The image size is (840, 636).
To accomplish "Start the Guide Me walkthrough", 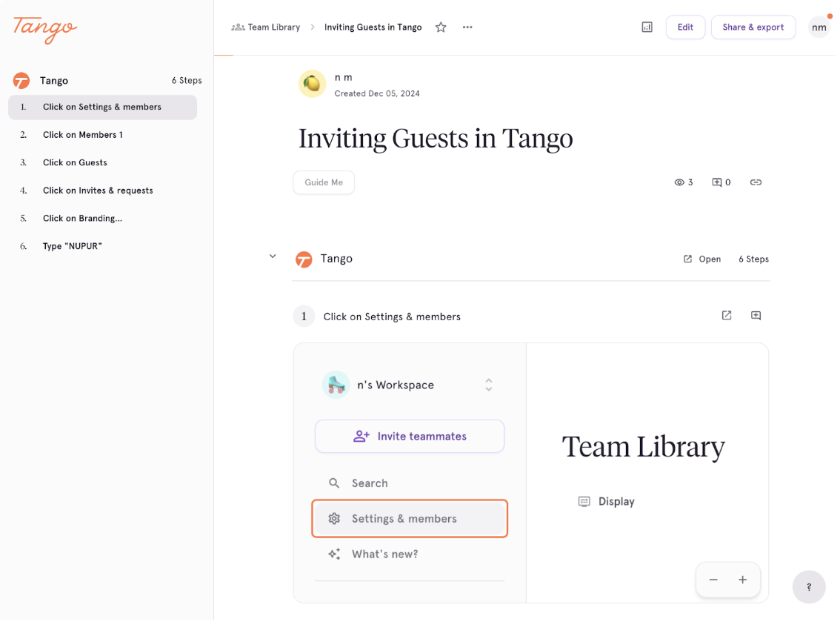I will pyautogui.click(x=324, y=182).
